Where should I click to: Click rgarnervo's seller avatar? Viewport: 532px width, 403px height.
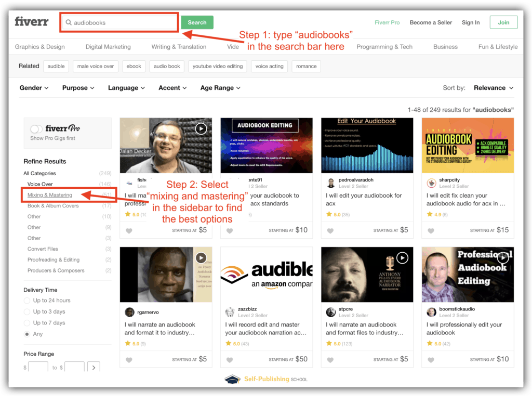(x=129, y=312)
